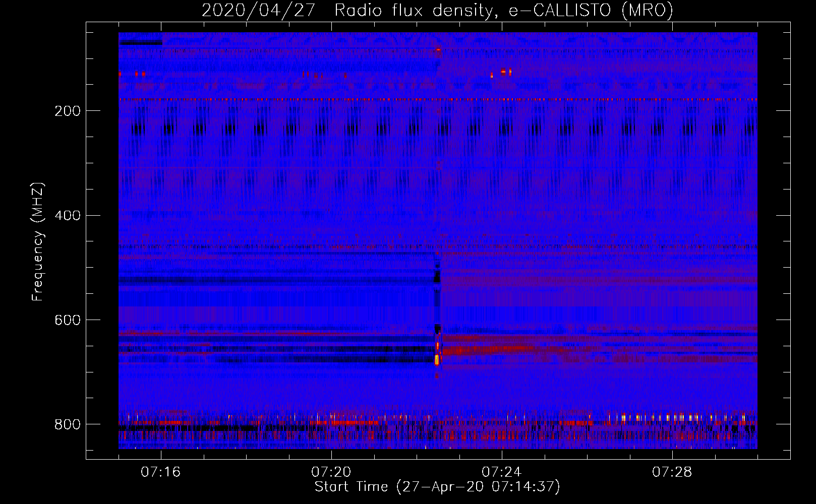Click the black bar at the spectrogram's top-left
This screenshot has width=816, height=504.
[141, 43]
